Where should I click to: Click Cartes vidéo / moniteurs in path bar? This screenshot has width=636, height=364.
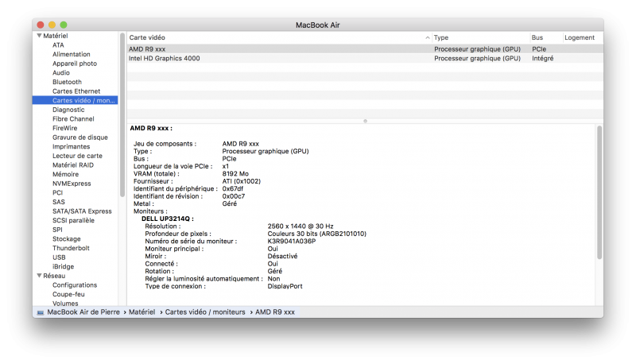tap(205, 312)
